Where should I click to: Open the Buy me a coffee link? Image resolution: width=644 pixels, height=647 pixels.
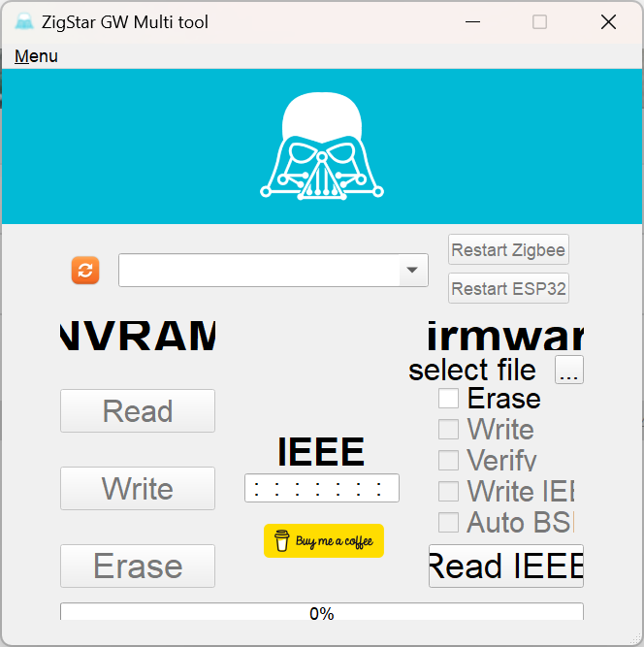324,540
